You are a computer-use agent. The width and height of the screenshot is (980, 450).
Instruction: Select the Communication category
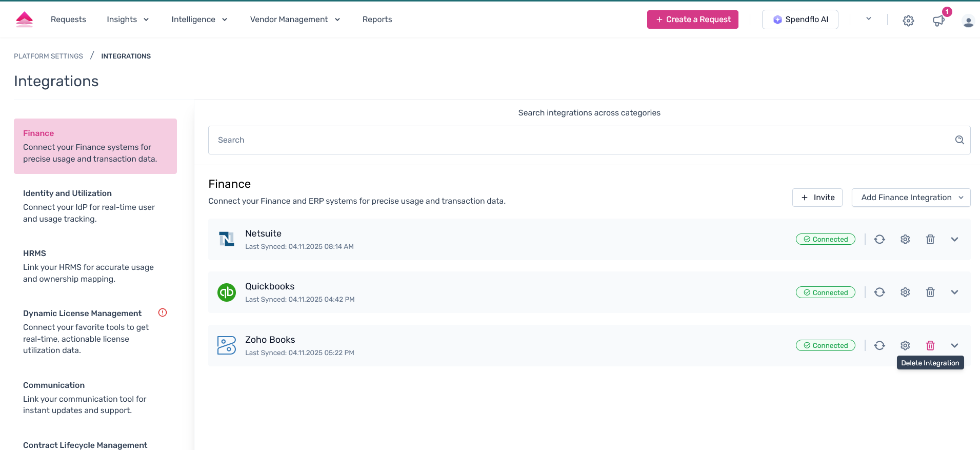click(95, 398)
